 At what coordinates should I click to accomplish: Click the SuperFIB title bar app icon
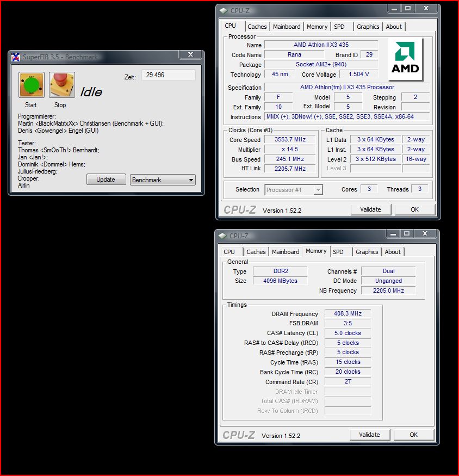pyautogui.click(x=15, y=57)
